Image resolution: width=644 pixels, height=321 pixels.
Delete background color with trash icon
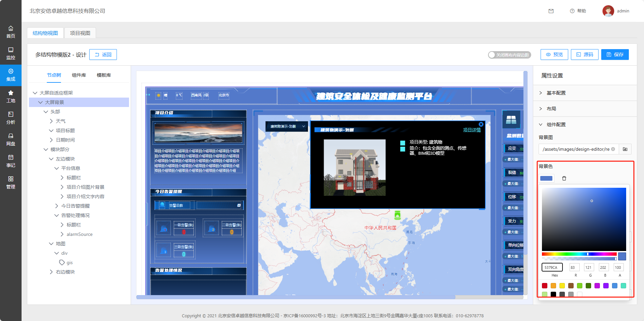(x=564, y=178)
